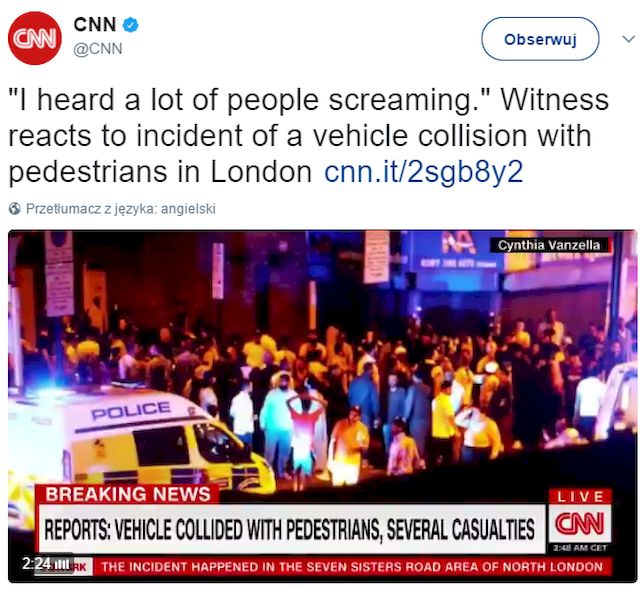Image resolution: width=640 pixels, height=589 pixels.
Task: Click the @CNN handle
Action: [x=98, y=49]
